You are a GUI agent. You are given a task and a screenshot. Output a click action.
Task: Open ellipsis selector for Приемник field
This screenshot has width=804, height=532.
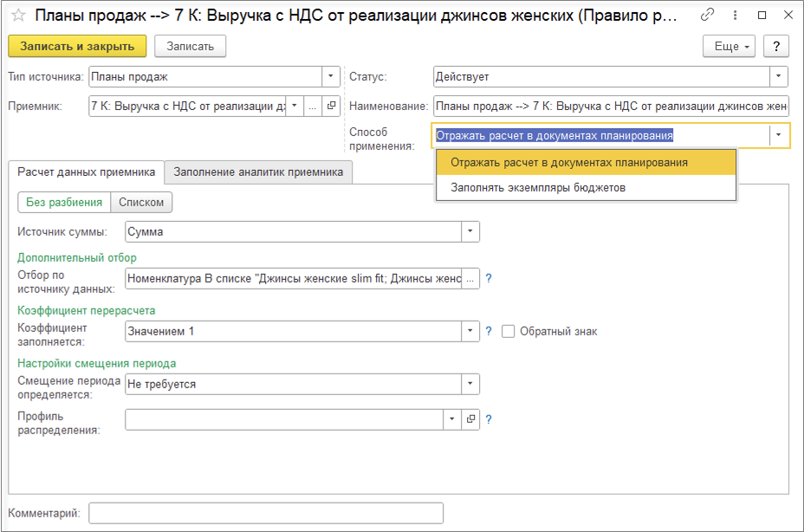313,106
